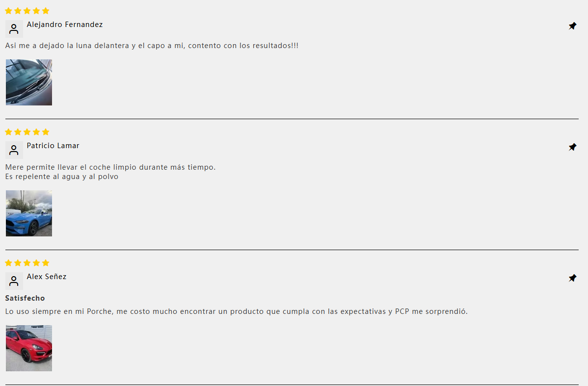Click the reviewer name Patricio Lamar
The height and width of the screenshot is (386, 588).
tap(53, 145)
